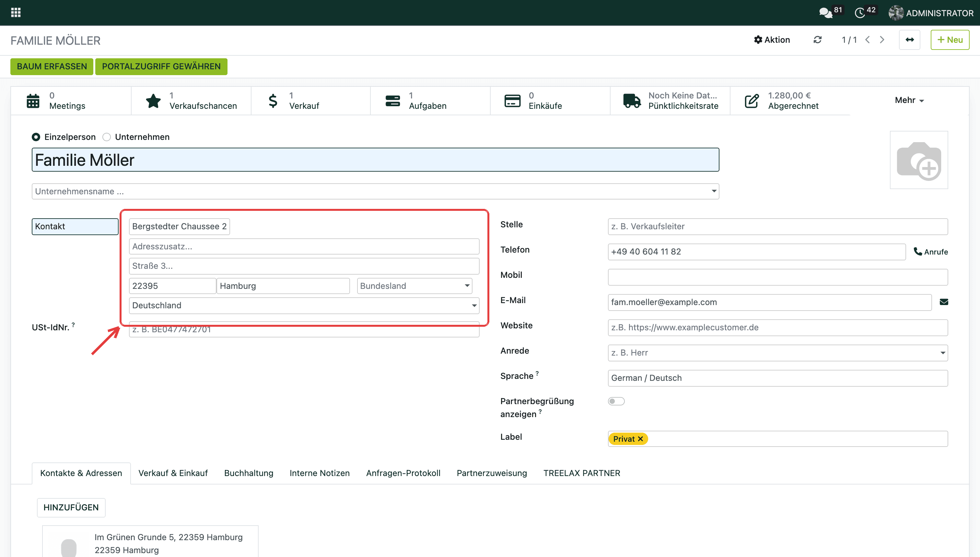Switch to Interne Notizen tab

(320, 473)
